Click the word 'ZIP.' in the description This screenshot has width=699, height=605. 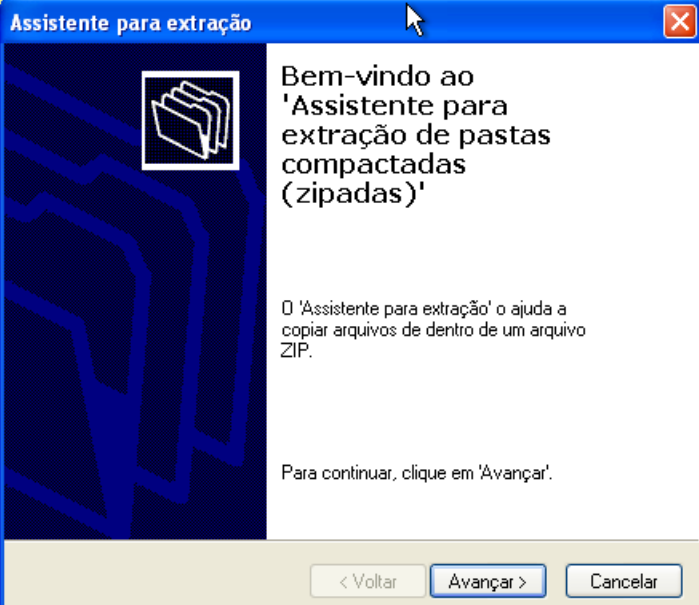[296, 351]
